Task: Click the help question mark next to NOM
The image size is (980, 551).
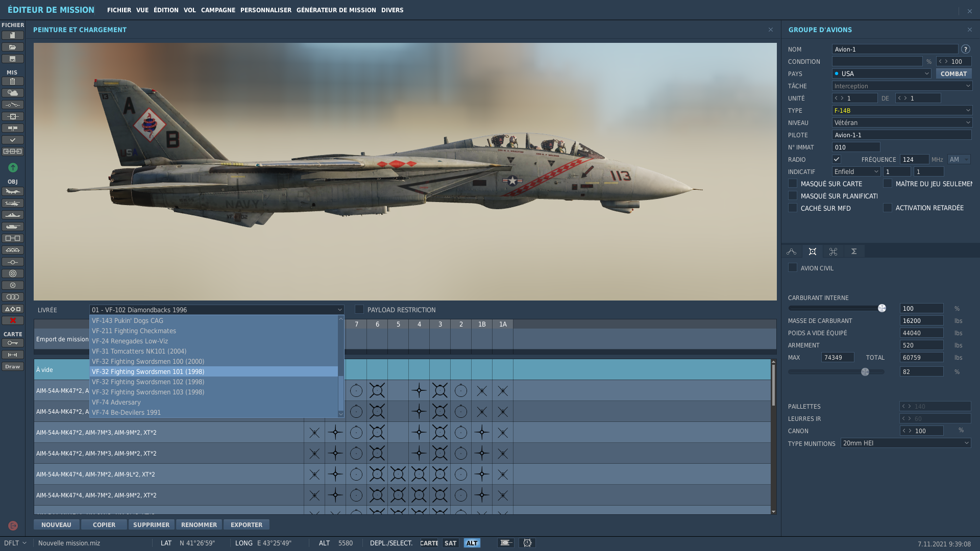Action: 966,49
